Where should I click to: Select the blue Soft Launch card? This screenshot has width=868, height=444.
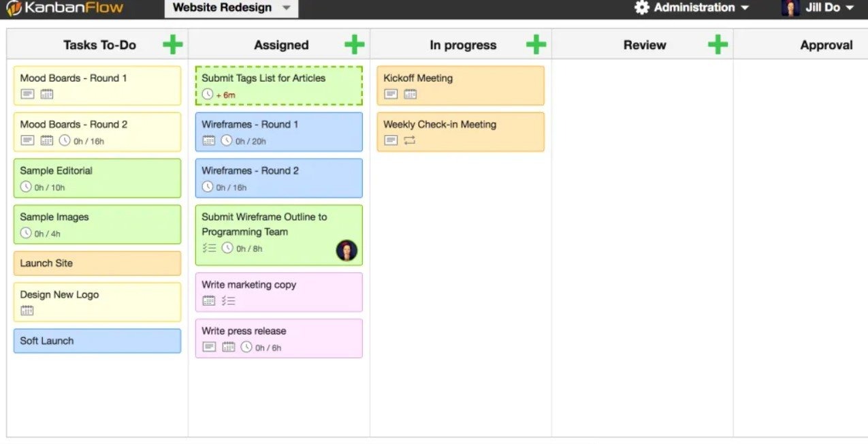click(97, 341)
